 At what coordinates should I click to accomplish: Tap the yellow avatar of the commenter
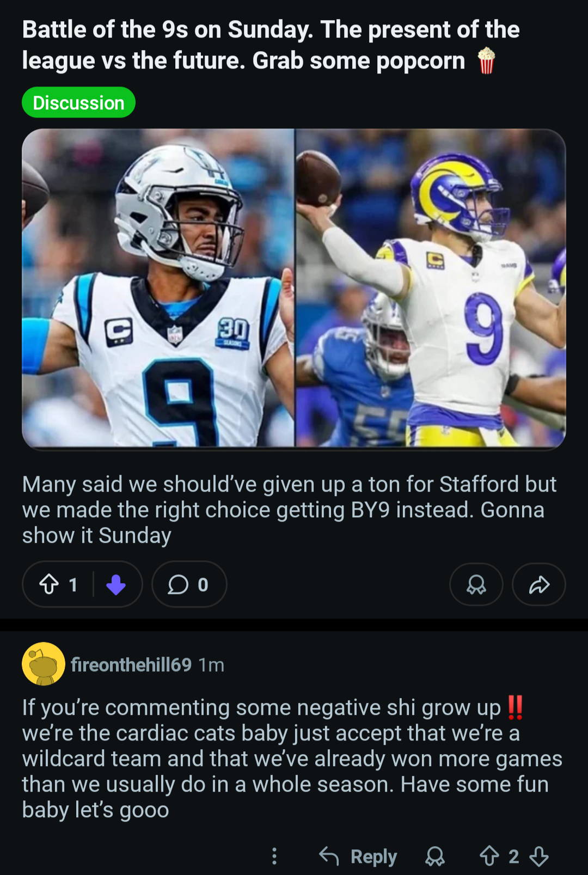click(44, 664)
